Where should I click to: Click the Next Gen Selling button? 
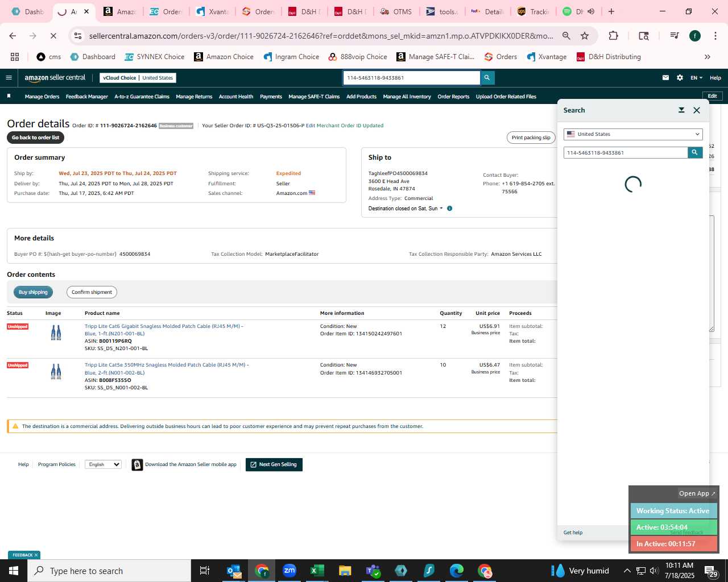coord(274,464)
